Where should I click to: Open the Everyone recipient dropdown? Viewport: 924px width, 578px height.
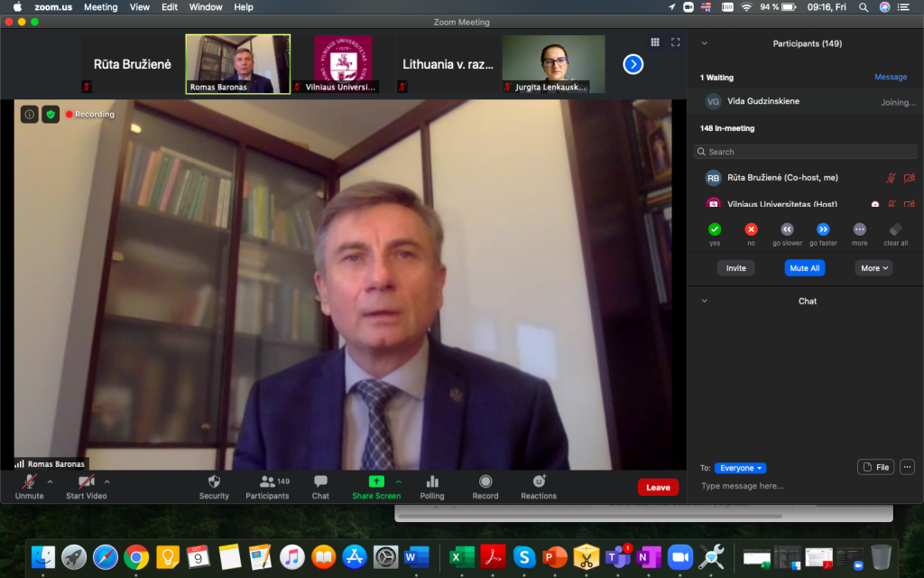click(x=740, y=468)
